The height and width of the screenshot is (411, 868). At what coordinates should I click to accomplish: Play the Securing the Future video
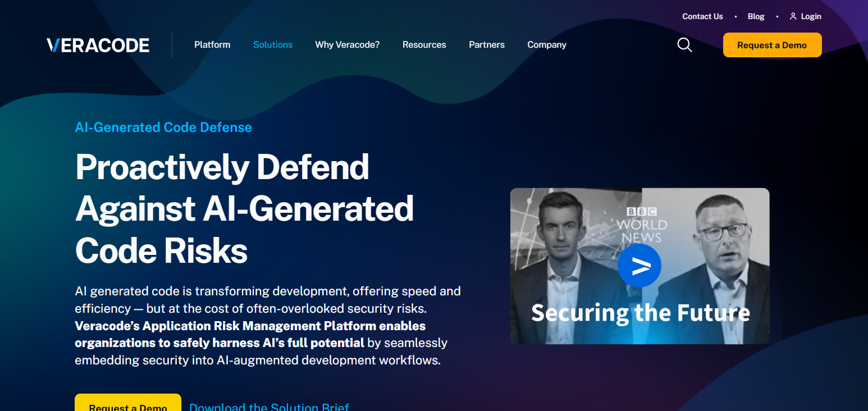[x=639, y=266]
